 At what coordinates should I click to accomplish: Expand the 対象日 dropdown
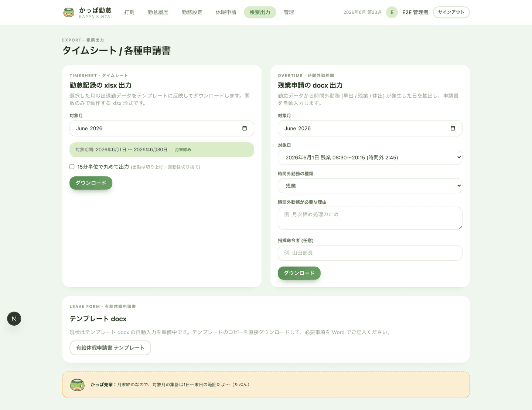click(370, 157)
